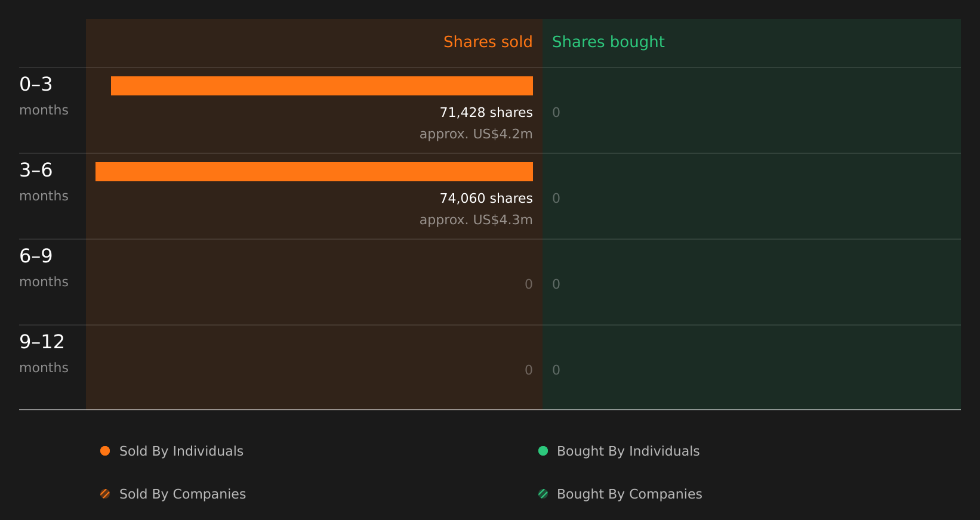Click the Shares bought header
The width and height of the screenshot is (980, 520).
(x=608, y=42)
